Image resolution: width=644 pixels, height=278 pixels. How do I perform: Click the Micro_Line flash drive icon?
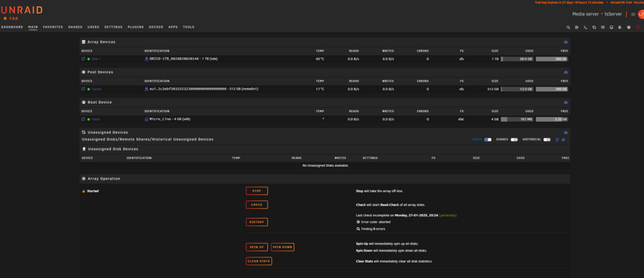146,119
